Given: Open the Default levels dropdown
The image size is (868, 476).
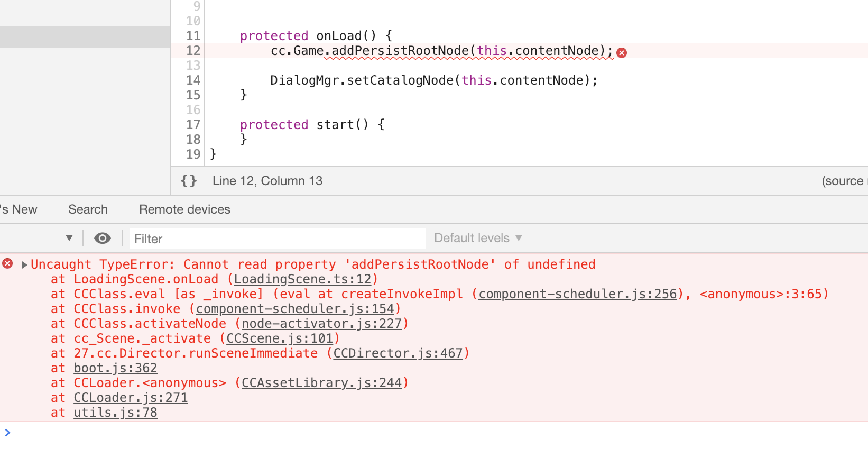Looking at the screenshot, I should tap(478, 238).
